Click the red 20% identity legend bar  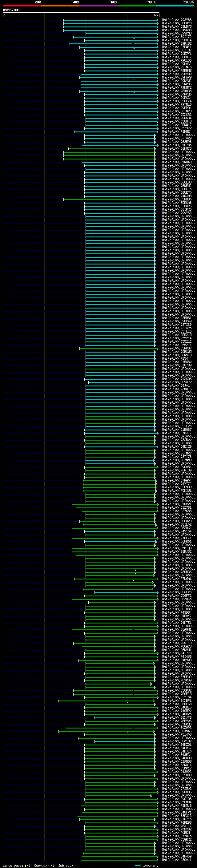[22, 6]
